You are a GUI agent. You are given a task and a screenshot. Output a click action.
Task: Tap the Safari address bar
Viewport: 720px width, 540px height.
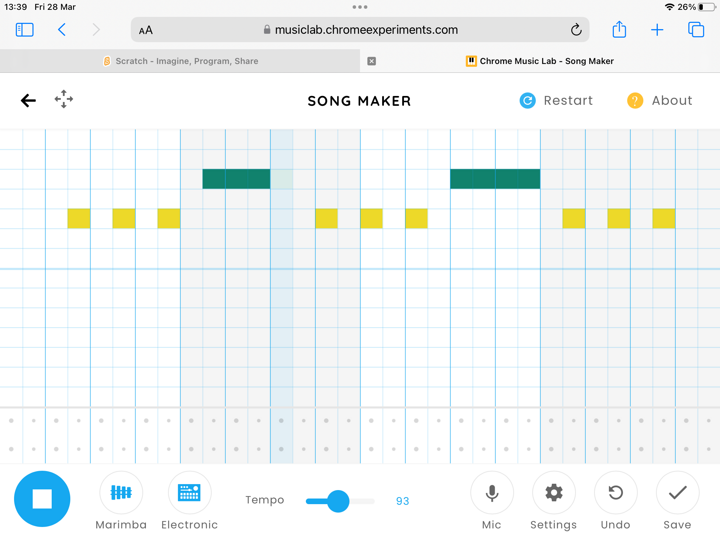coord(360,30)
